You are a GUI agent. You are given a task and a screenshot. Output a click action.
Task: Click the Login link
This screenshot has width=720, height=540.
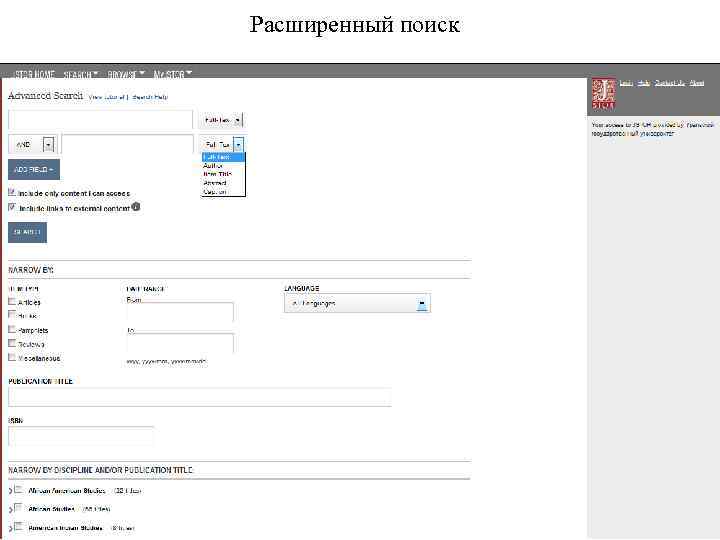point(626,83)
